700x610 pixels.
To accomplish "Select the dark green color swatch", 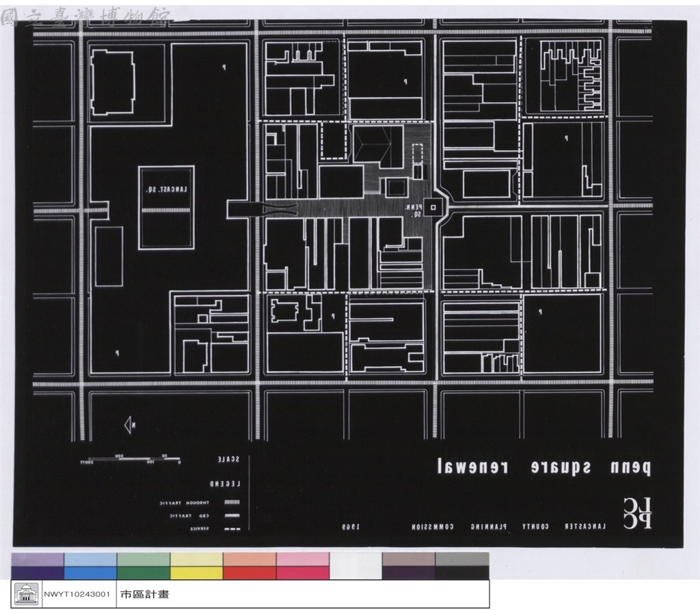I will (x=144, y=573).
